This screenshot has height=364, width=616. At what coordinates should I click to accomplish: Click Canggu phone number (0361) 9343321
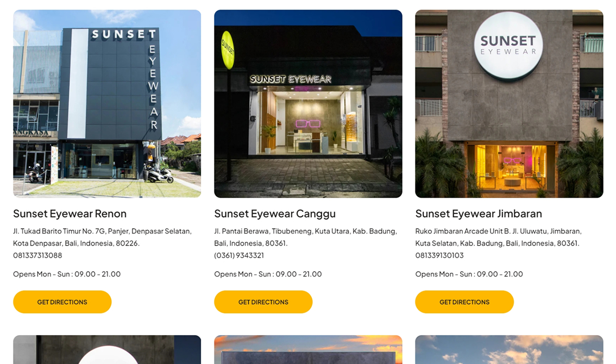click(239, 255)
